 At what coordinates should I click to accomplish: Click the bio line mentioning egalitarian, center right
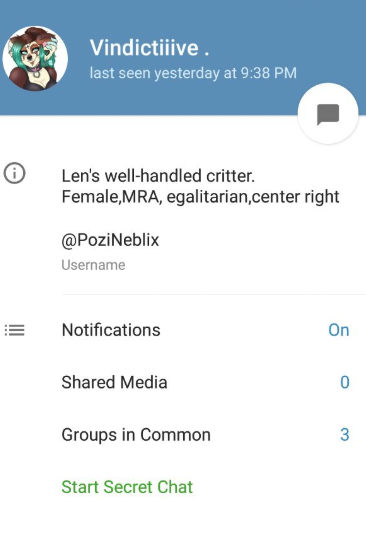point(201,196)
